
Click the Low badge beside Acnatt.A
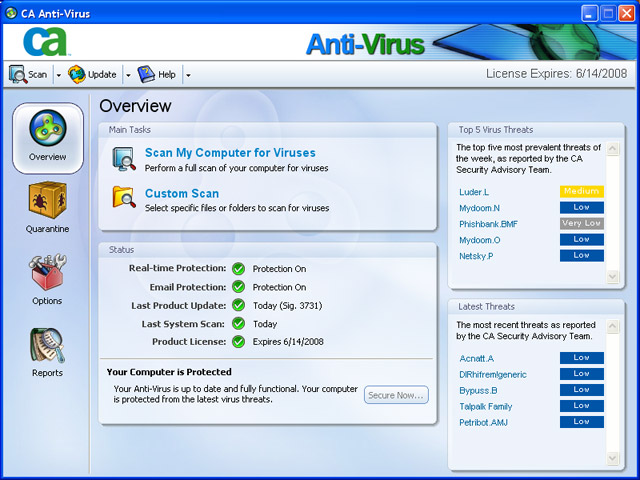[x=582, y=358]
